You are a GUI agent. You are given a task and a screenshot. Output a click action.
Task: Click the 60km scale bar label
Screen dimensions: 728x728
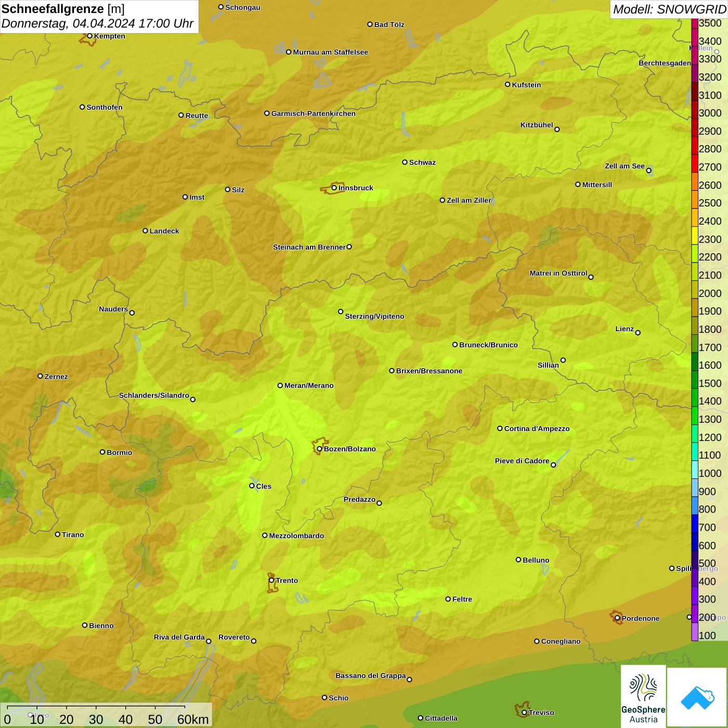(193, 719)
